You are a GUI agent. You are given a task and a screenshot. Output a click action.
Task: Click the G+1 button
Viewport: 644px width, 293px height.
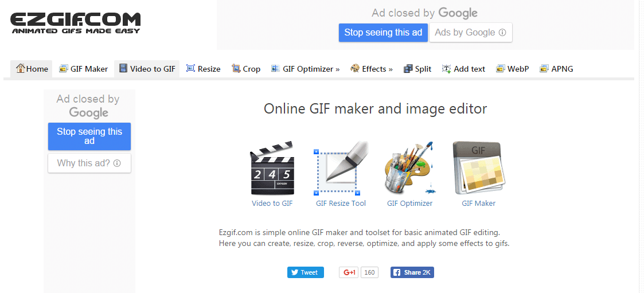pos(349,272)
